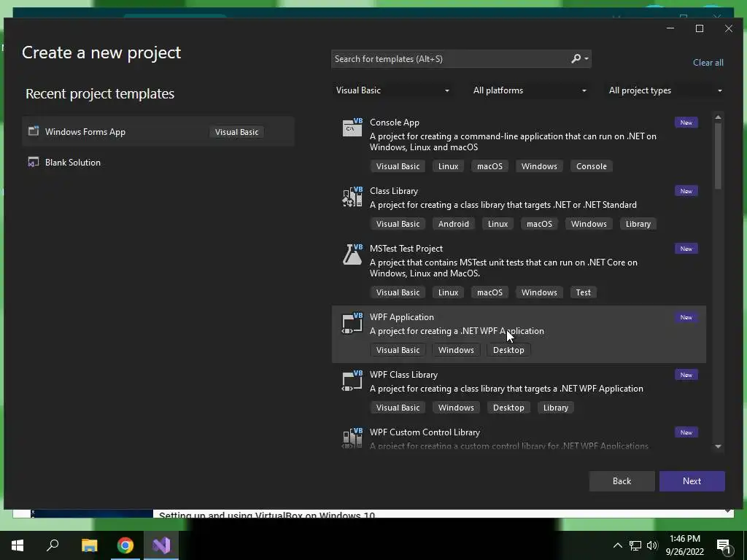Click the WPF Application template icon
The height and width of the screenshot is (560, 747).
352,323
